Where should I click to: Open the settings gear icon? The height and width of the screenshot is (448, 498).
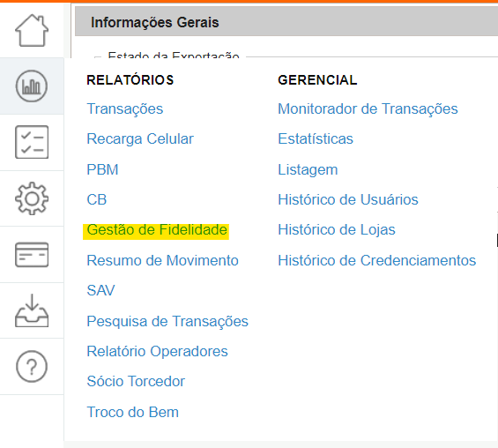[x=32, y=198]
